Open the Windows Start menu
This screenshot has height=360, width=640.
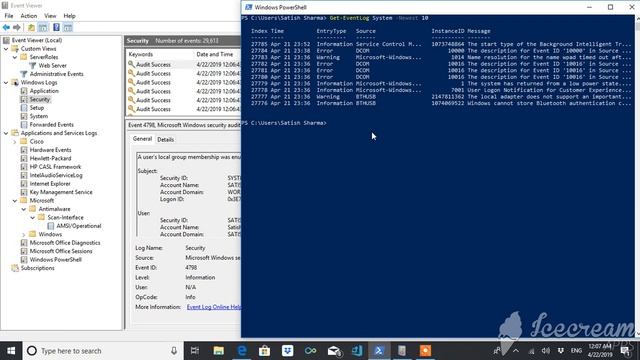pos(11,351)
